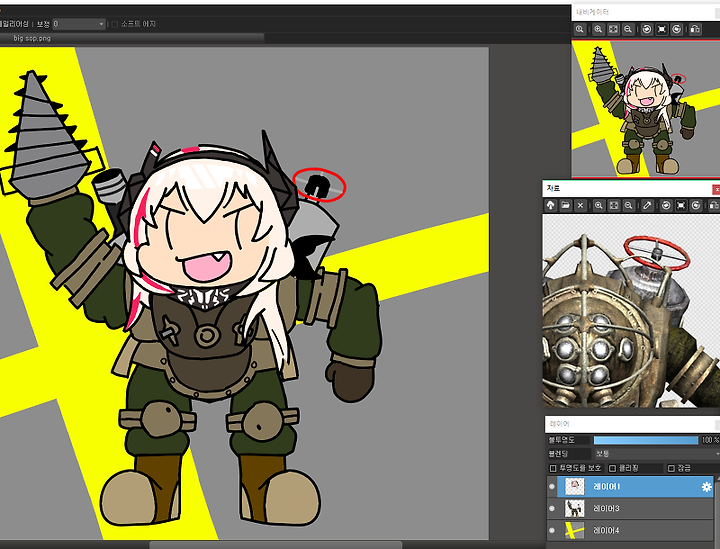Open the 보정 correction value dropdown
The width and height of the screenshot is (720, 549).
(x=79, y=24)
